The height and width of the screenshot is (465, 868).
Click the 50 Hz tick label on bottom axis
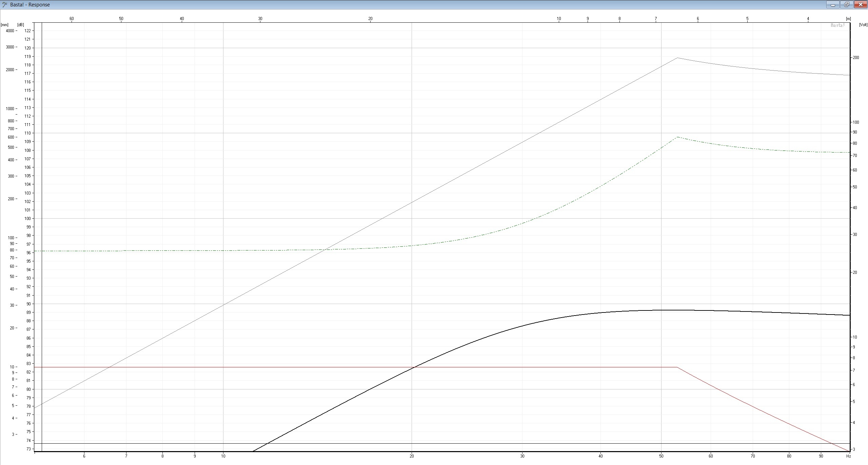click(x=661, y=456)
